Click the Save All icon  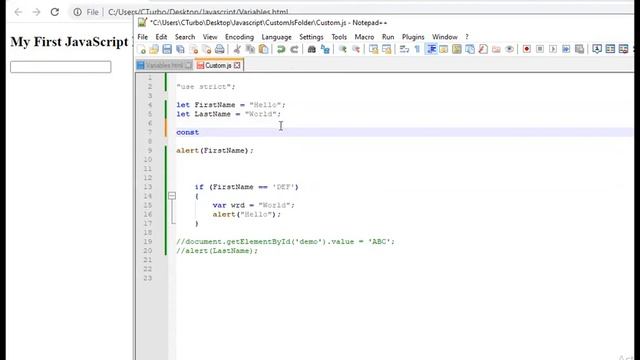click(x=180, y=49)
